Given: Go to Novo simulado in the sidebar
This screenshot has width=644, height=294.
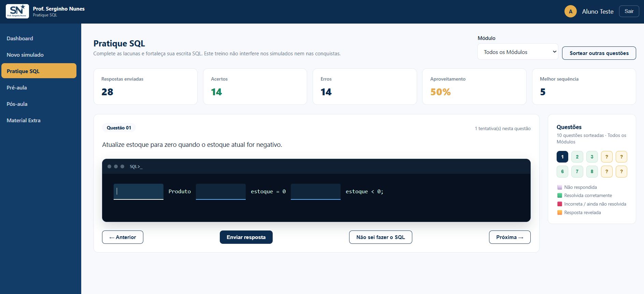Looking at the screenshot, I should click(x=39, y=55).
